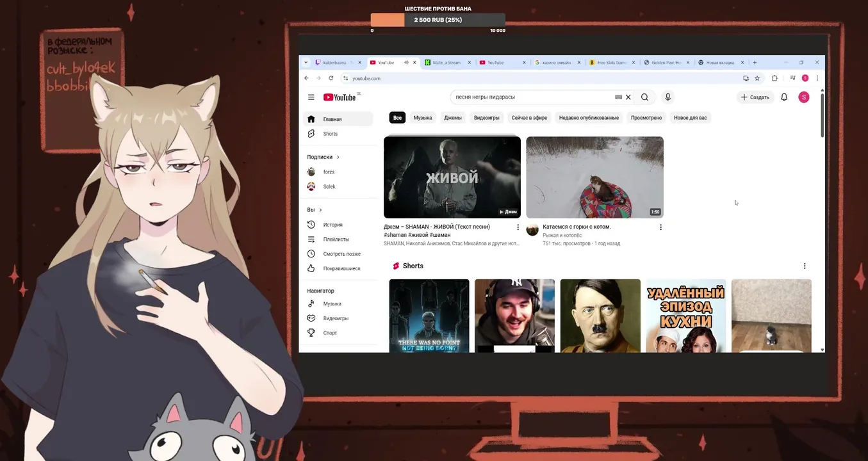Select the Недавно опубликованные chip
Screen dimensions: 868x461
click(x=589, y=118)
